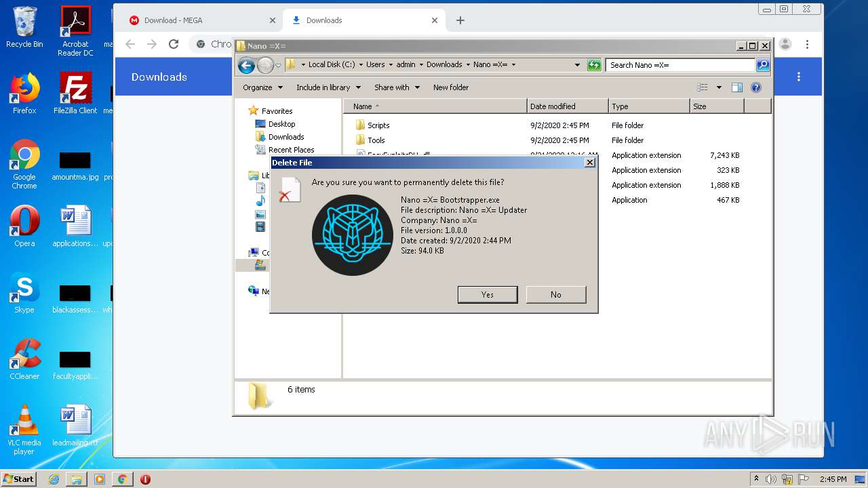Open the Start menu
The image size is (868, 488).
click(19, 479)
